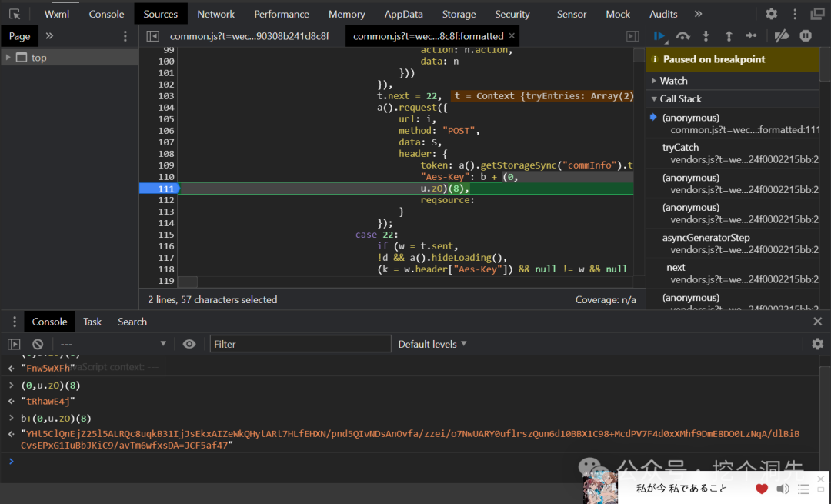Toggle deactivate breakpoints
Image resolution: width=831 pixels, height=504 pixels.
[x=781, y=36]
